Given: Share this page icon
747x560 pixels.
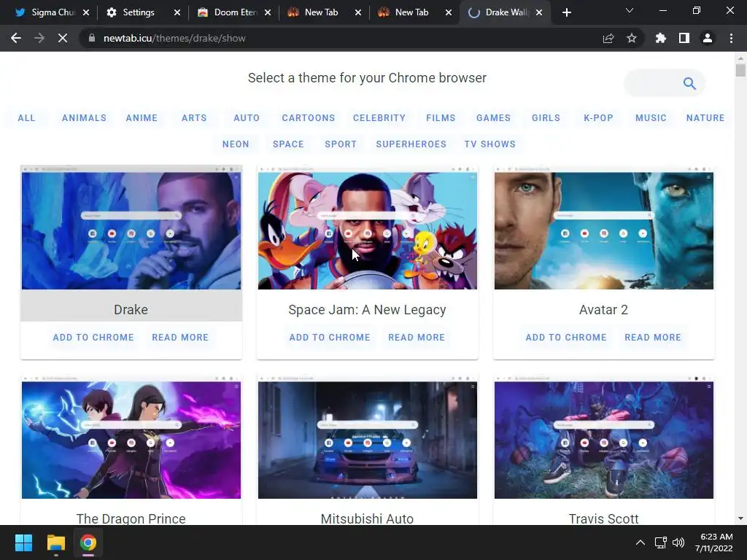Looking at the screenshot, I should (x=608, y=38).
